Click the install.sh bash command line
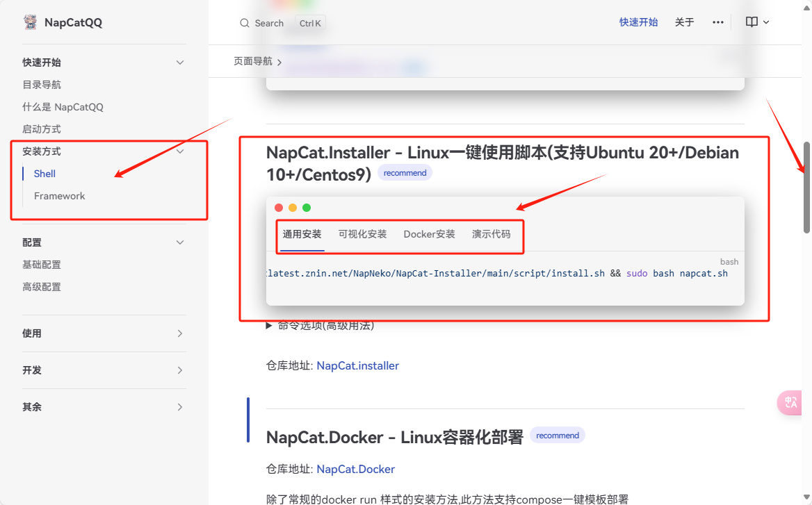The image size is (812, 505). pyautogui.click(x=497, y=273)
